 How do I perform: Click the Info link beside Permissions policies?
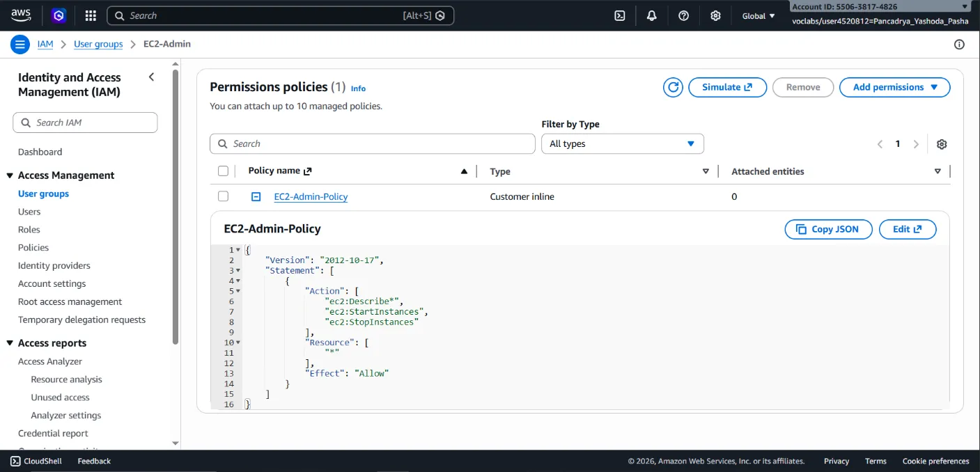358,88
